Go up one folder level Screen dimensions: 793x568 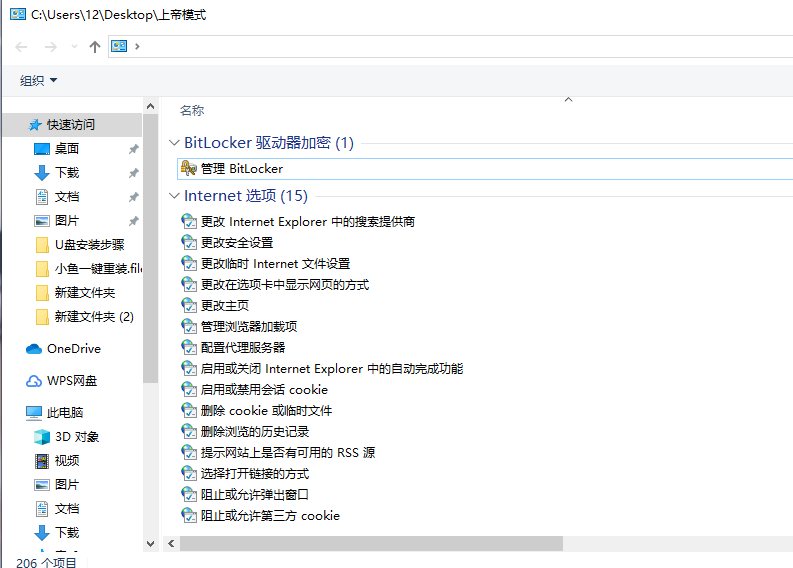[x=95, y=47]
